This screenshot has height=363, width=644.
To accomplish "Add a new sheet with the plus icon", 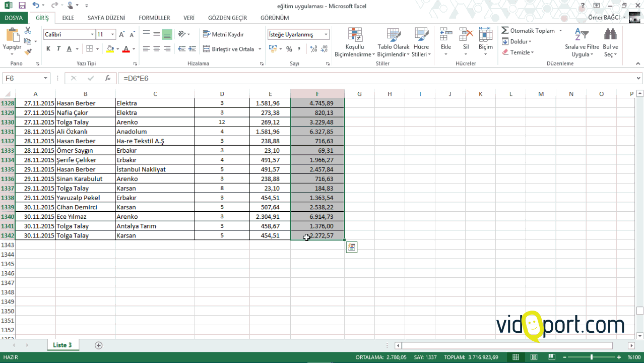I will [99, 345].
